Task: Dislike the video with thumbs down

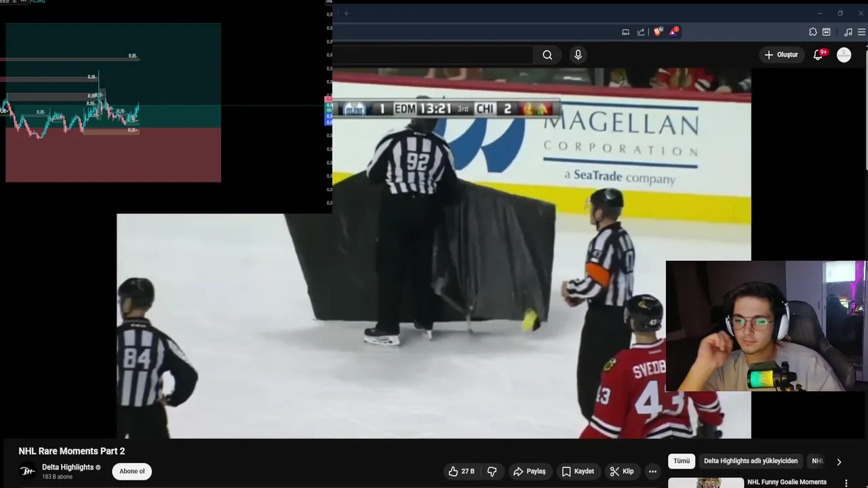Action: [x=492, y=471]
